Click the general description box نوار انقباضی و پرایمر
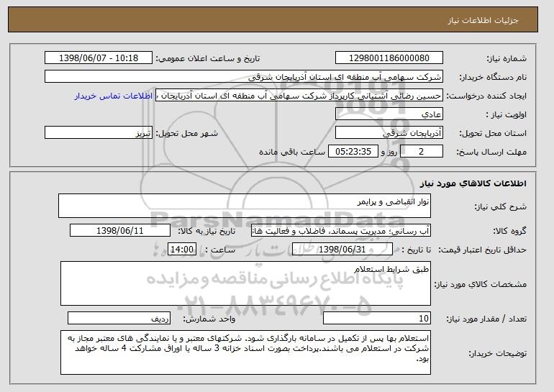Image resolution: width=554 pixels, height=392 pixels. pyautogui.click(x=245, y=206)
